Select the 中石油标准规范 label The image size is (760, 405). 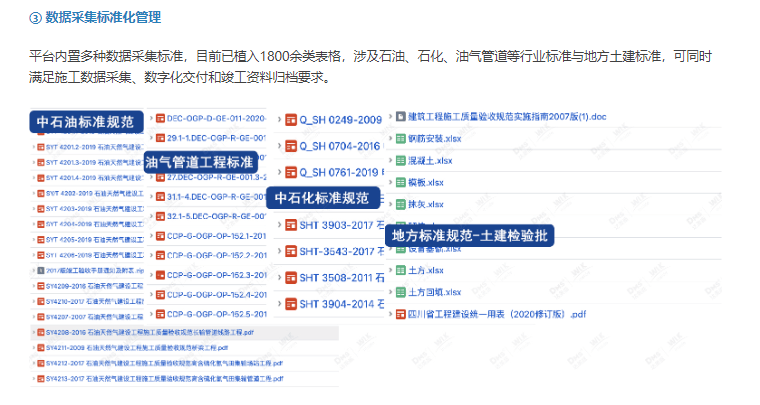pyautogui.click(x=85, y=122)
